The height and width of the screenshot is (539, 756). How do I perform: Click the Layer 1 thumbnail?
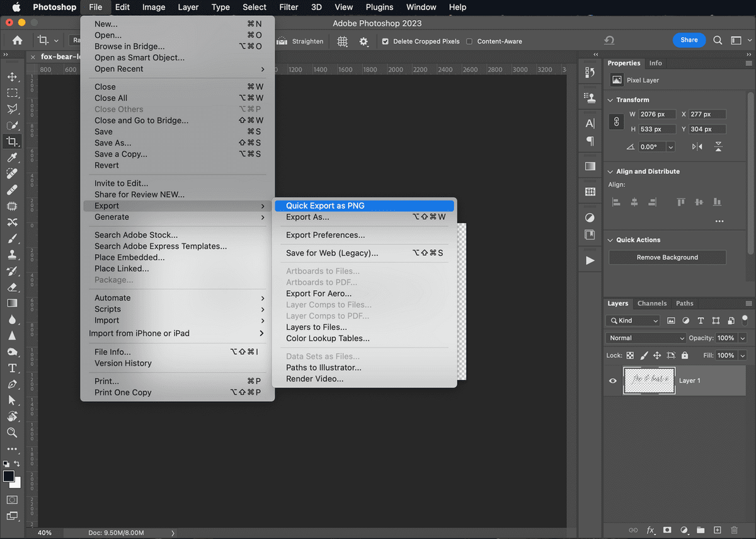tap(649, 381)
